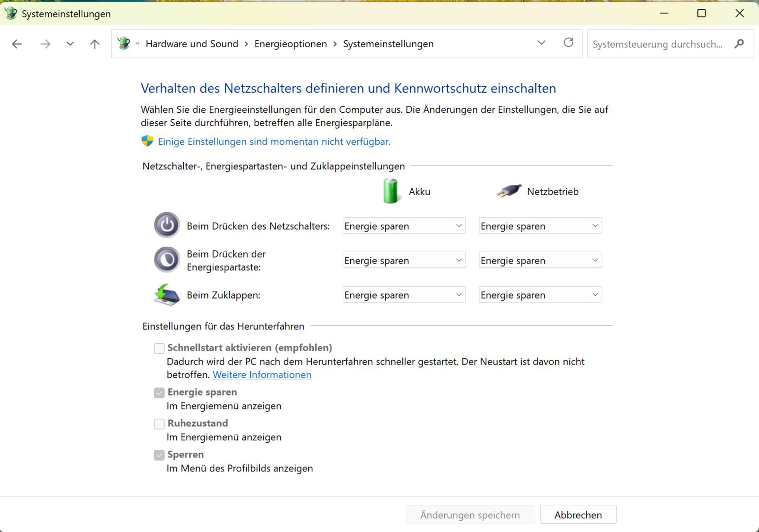This screenshot has width=759, height=532.
Task: Close the Systemeinstellungen window
Action: (739, 13)
